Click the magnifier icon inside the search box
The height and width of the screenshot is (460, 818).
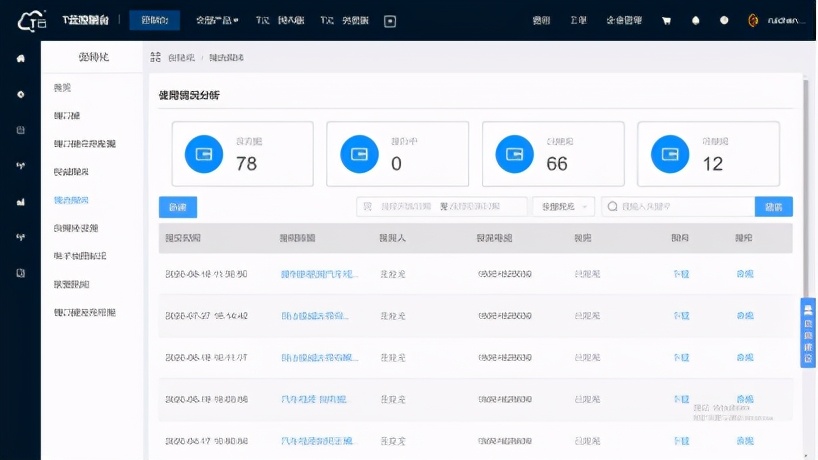coord(612,207)
